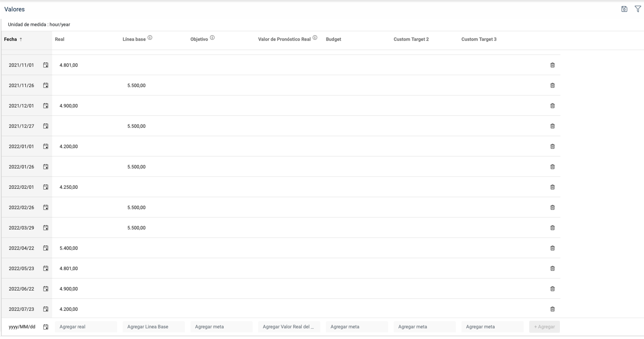Focus the Agregar Valor Real del input field
The height and width of the screenshot is (339, 644).
click(289, 327)
